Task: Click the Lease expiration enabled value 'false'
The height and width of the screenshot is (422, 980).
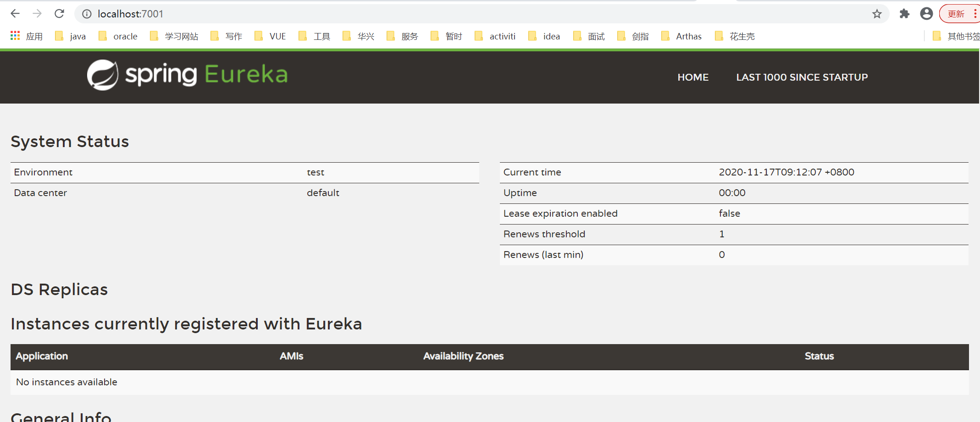Action: pos(729,214)
